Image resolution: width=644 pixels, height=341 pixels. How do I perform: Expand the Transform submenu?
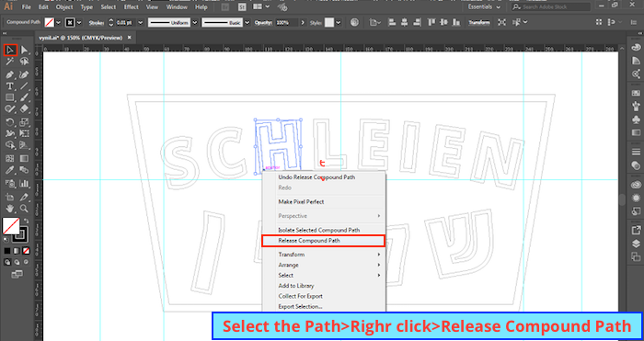(x=323, y=255)
